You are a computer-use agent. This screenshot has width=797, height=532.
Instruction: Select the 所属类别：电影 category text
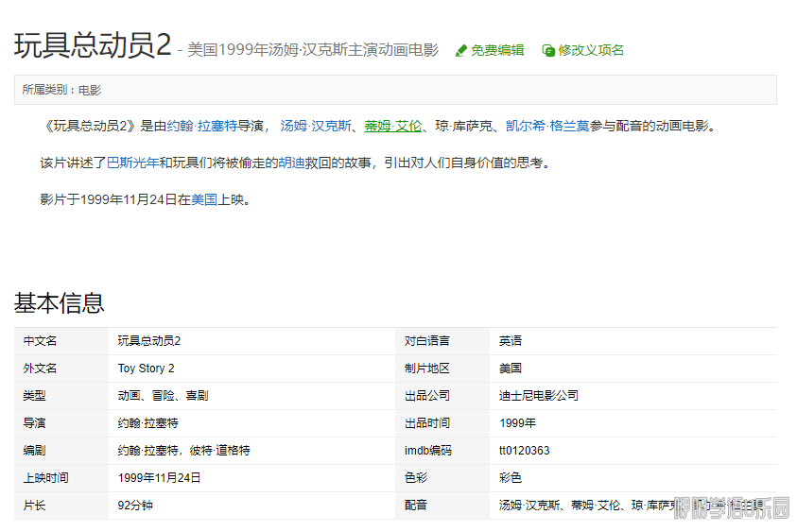point(61,90)
